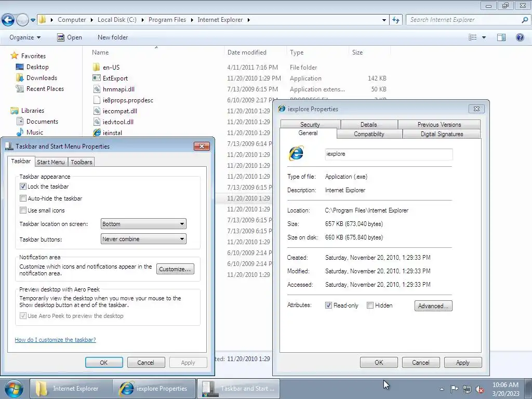This screenshot has height=399, width=532.
Task: Click Cancel in Taskbar and Start Menu Properties
Action: pos(145,362)
